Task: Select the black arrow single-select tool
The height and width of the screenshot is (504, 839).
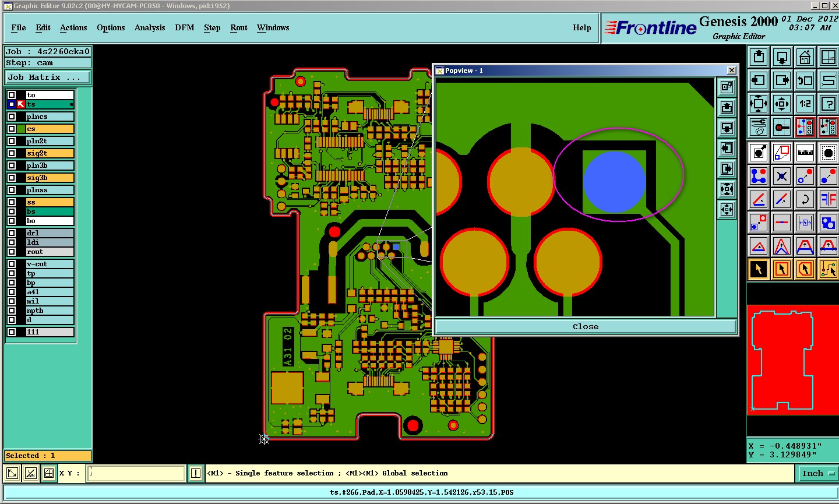Action: [x=759, y=269]
